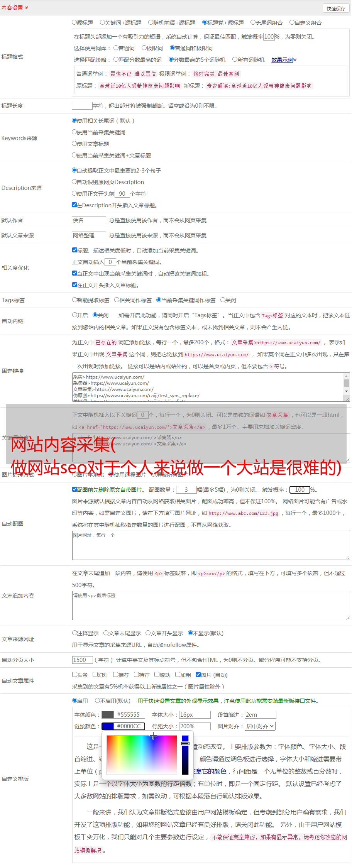The image size is (352, 868).
Task: Select 关键词+源标题 title format
Action: point(102,22)
